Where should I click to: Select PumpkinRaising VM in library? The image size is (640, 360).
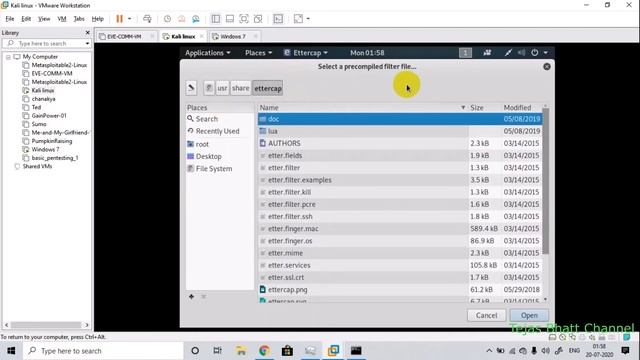[51, 141]
